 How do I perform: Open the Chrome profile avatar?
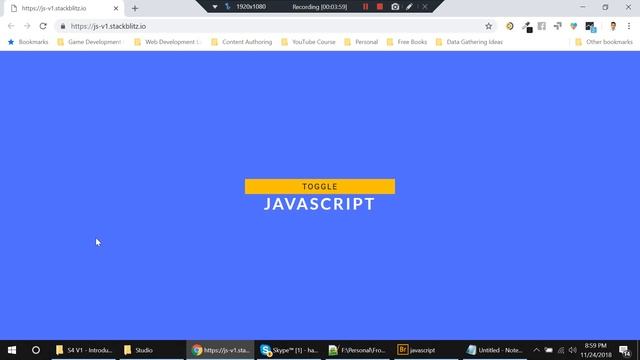pyautogui.click(x=613, y=26)
